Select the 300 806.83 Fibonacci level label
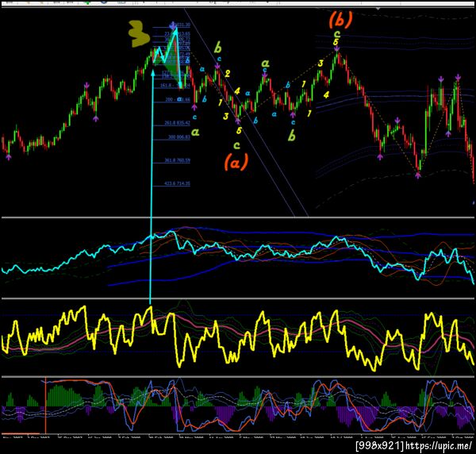This screenshot has width=476, height=454. 179,137
